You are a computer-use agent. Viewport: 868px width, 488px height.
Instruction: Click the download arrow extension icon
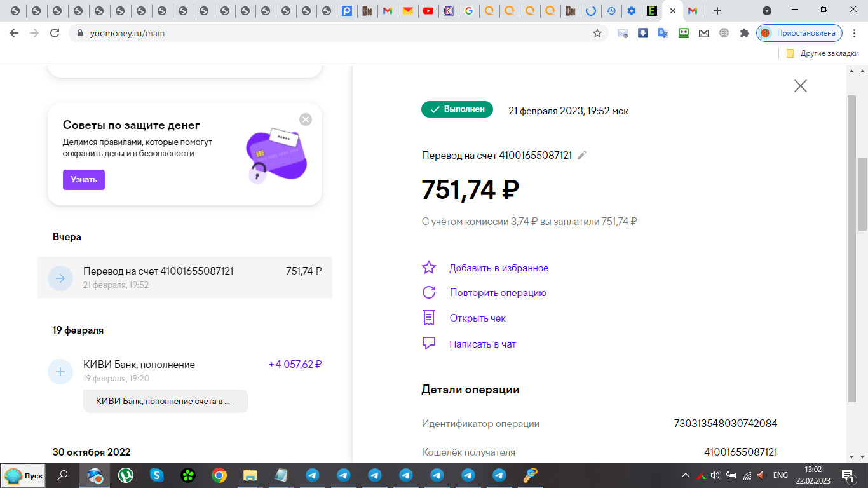643,33
